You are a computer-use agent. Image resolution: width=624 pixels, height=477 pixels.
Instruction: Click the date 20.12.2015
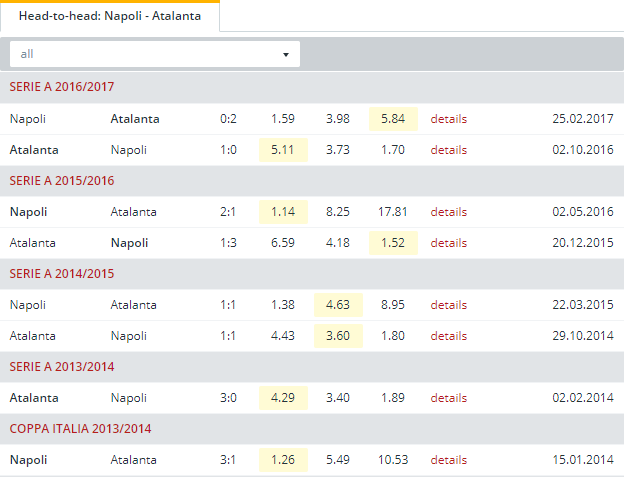[583, 243]
